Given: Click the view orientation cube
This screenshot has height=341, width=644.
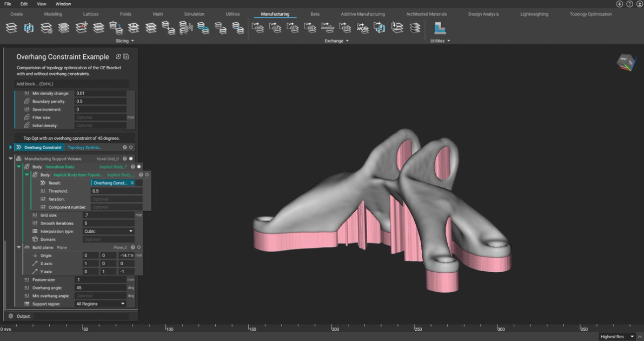Looking at the screenshot, I should pyautogui.click(x=626, y=62).
